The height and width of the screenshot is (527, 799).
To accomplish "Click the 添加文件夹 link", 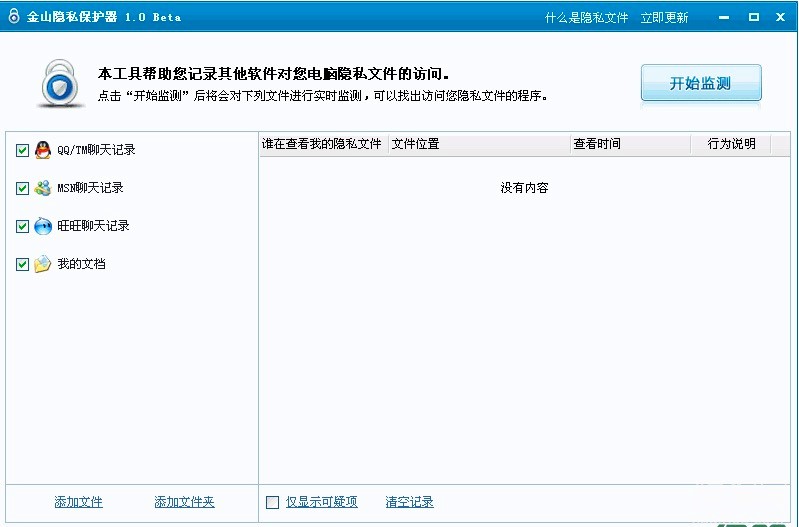I will [184, 502].
